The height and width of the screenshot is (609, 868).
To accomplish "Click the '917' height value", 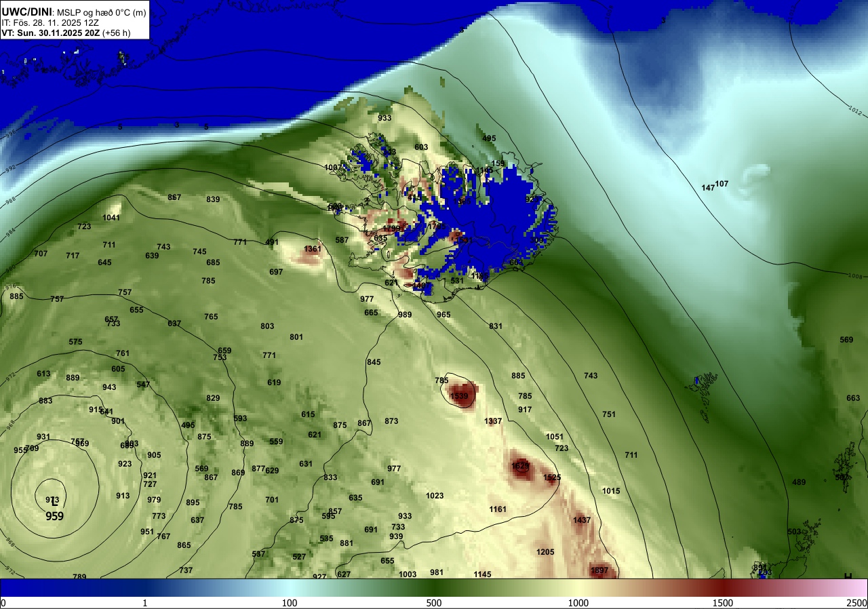I will (525, 410).
